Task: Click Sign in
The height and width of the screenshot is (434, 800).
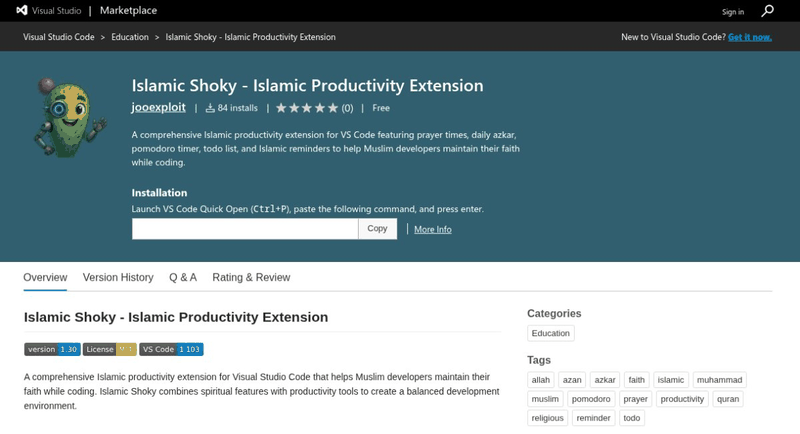Action: point(733,12)
